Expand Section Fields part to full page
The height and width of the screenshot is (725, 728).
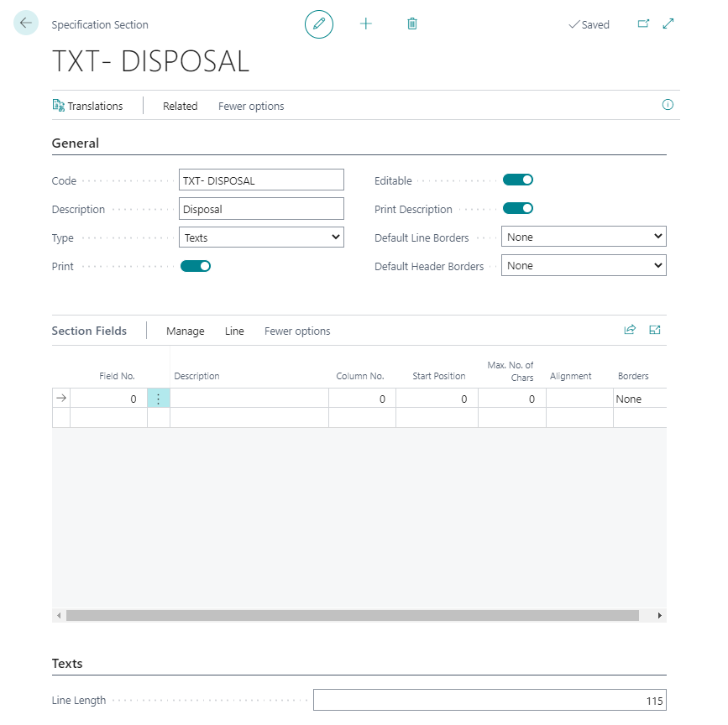[x=655, y=330]
